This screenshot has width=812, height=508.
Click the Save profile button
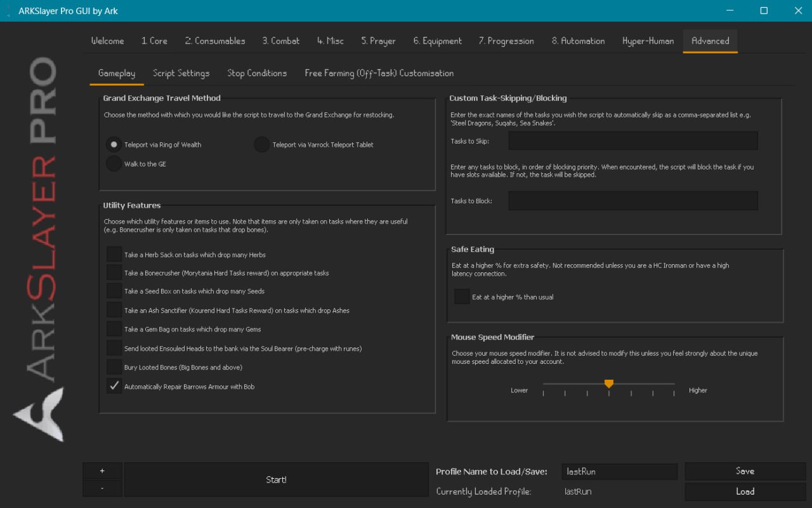tap(745, 471)
